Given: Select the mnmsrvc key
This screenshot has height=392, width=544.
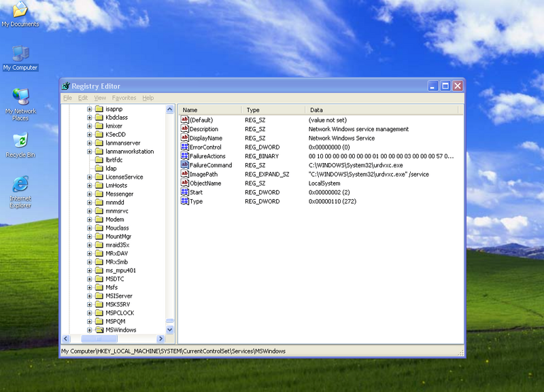Looking at the screenshot, I should [117, 211].
